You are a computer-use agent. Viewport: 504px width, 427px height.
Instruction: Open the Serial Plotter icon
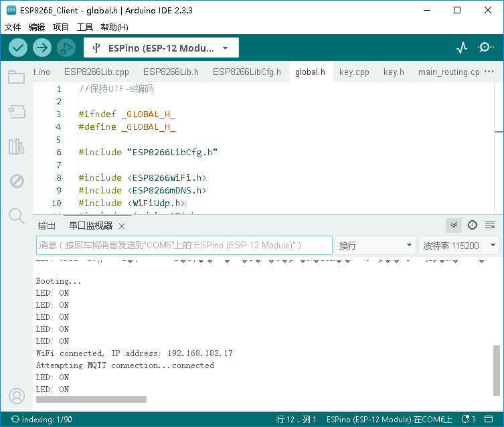[x=462, y=48]
